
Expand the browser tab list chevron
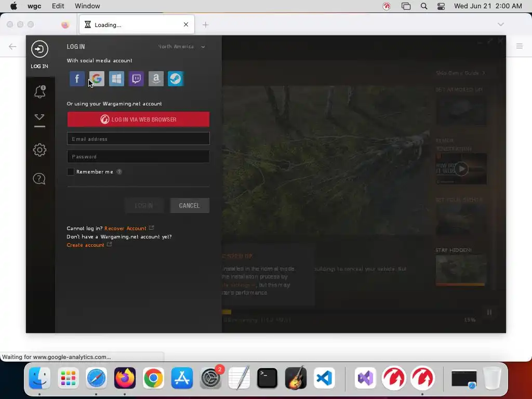pyautogui.click(x=501, y=24)
